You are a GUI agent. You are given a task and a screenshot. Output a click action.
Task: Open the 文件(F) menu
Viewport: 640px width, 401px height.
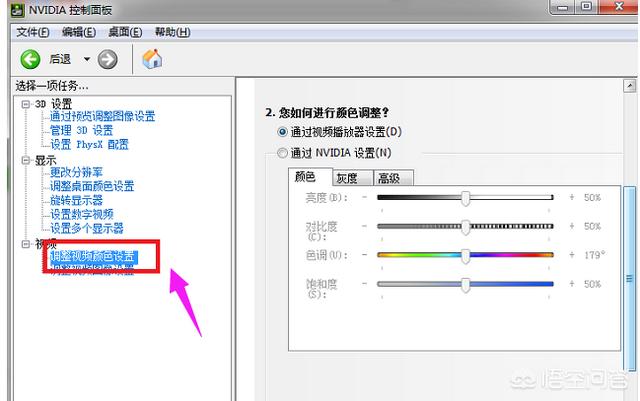tap(33, 32)
